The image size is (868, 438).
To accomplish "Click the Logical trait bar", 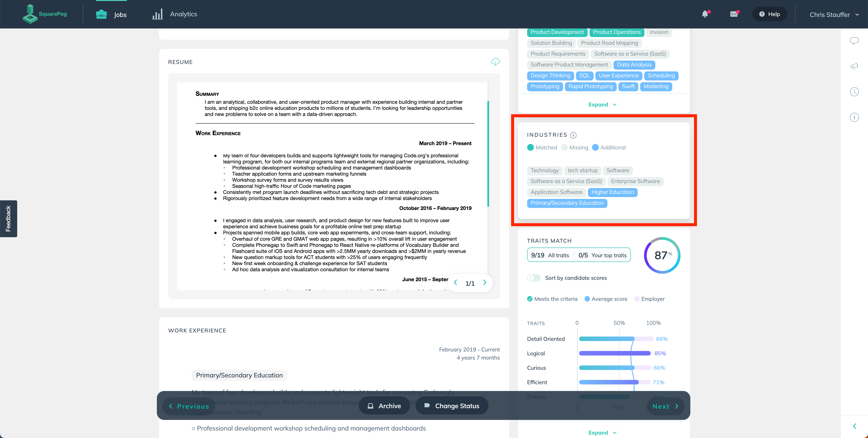I will coord(615,353).
